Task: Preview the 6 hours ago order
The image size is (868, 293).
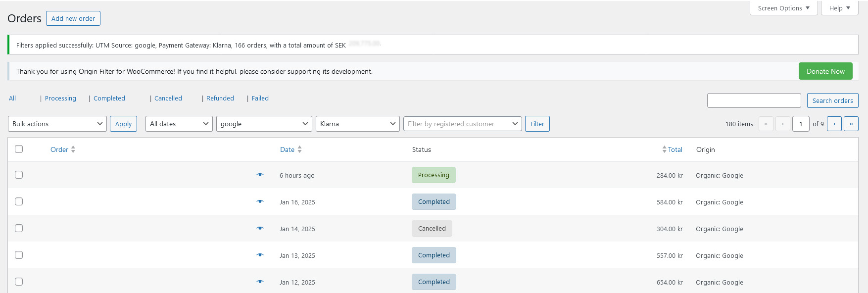Action: coord(260,175)
